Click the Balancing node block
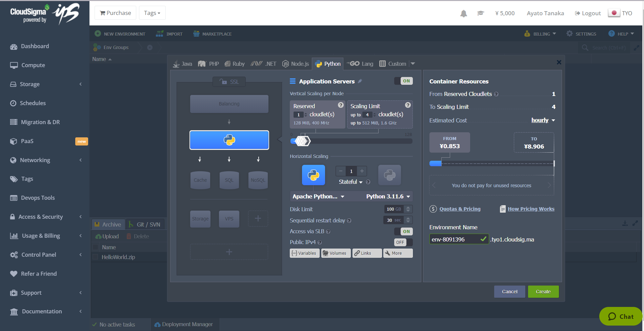644x331 pixels. [x=229, y=104]
